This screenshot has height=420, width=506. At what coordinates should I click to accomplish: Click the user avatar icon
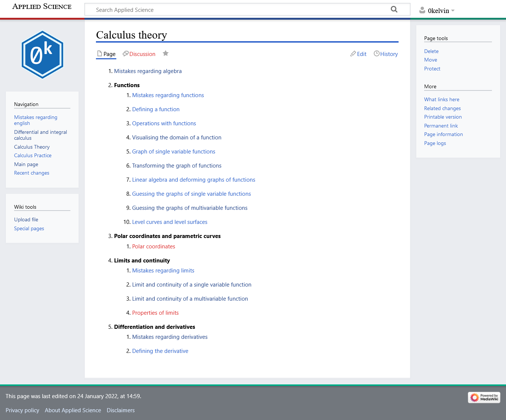point(422,10)
